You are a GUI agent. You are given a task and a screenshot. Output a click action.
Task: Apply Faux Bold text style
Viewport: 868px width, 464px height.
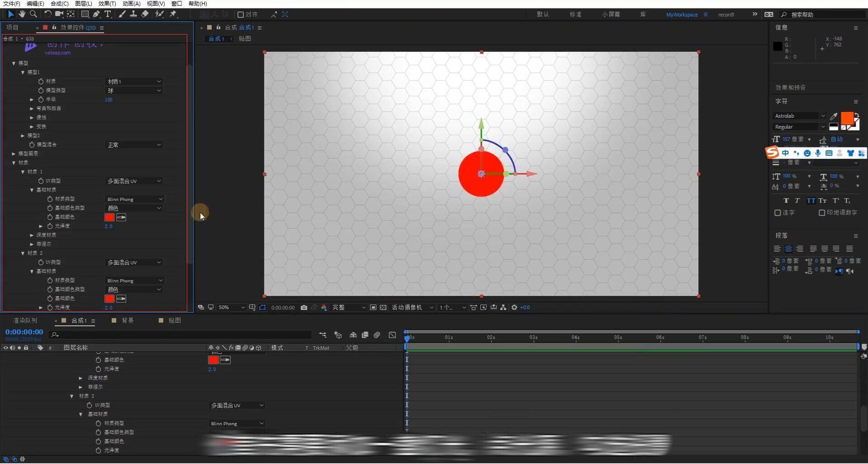786,201
